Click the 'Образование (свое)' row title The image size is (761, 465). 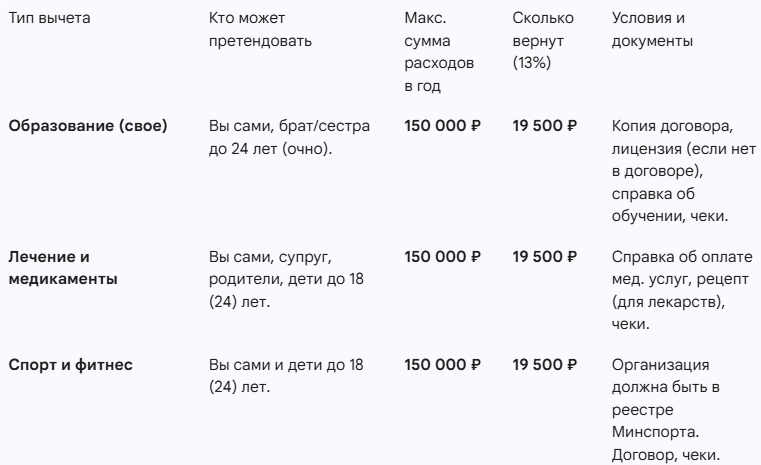point(88,126)
